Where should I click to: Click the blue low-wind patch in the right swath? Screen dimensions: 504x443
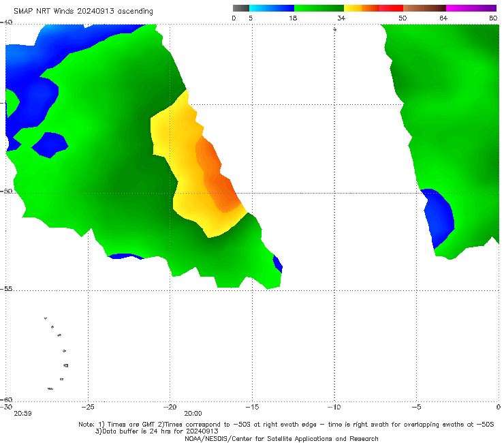439,217
